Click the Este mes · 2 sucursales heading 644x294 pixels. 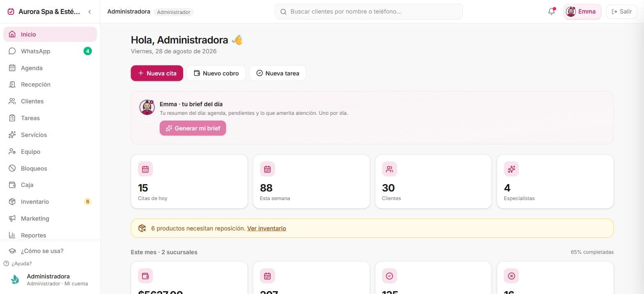(164, 252)
